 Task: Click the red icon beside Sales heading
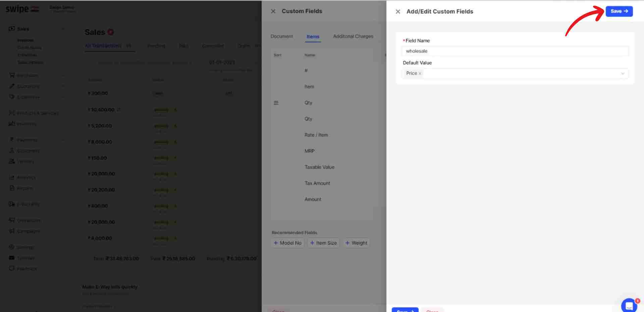point(111,32)
